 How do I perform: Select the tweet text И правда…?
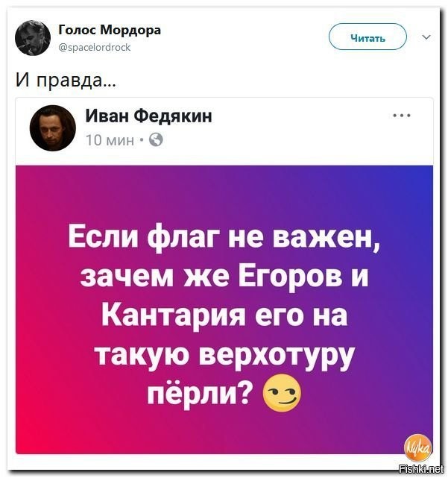coord(66,81)
